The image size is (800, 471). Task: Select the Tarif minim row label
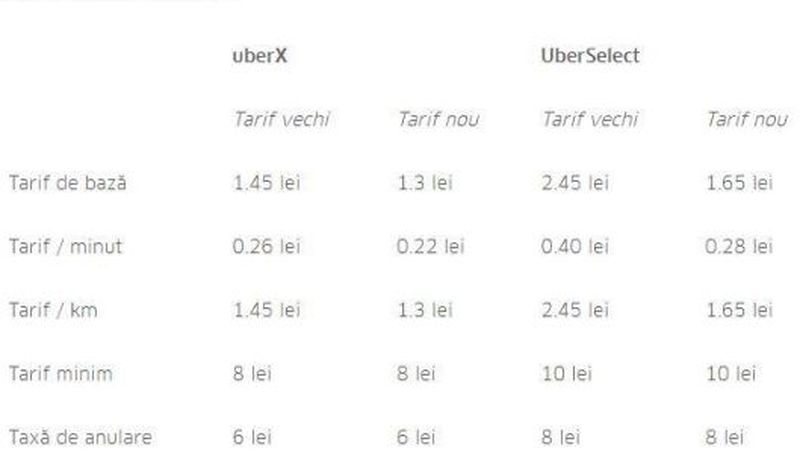pyautogui.click(x=60, y=374)
